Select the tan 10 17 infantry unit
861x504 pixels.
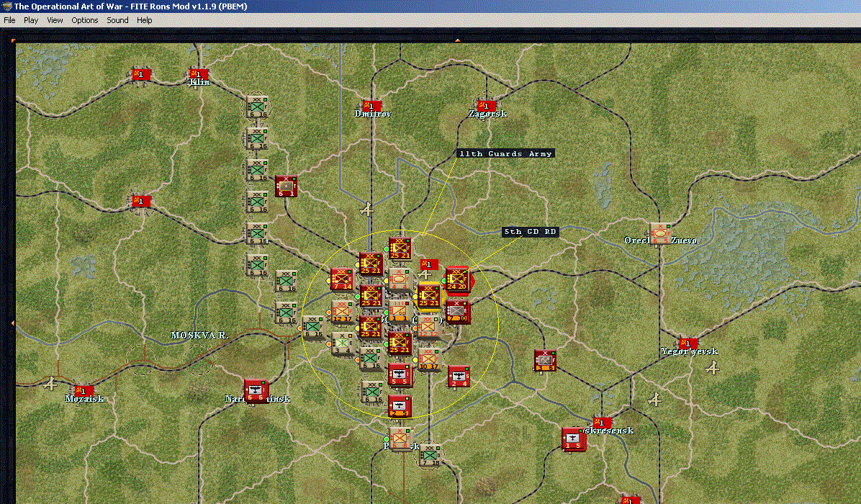click(428, 359)
